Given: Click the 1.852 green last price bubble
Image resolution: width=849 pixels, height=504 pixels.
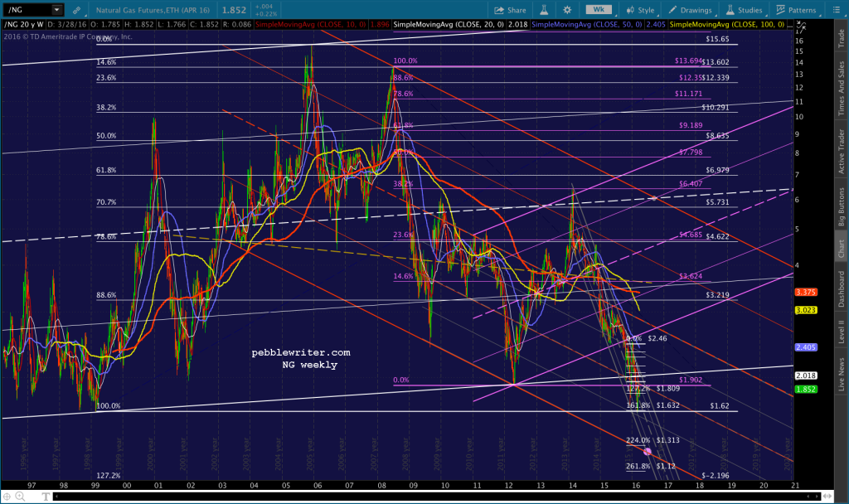Looking at the screenshot, I should point(806,390).
